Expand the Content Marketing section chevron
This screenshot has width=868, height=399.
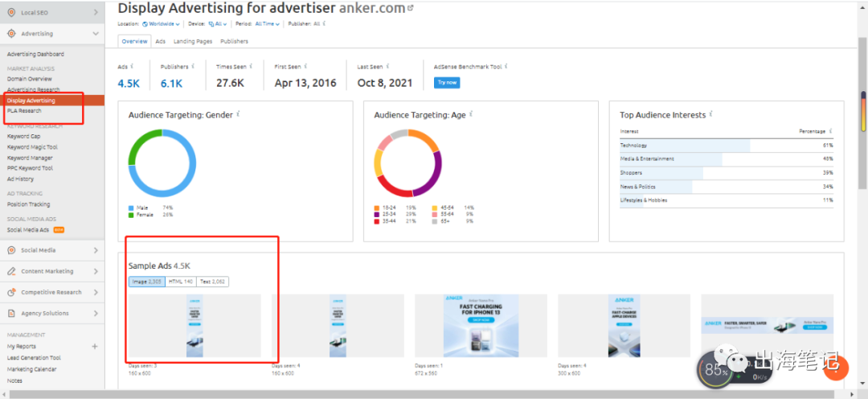(x=96, y=272)
